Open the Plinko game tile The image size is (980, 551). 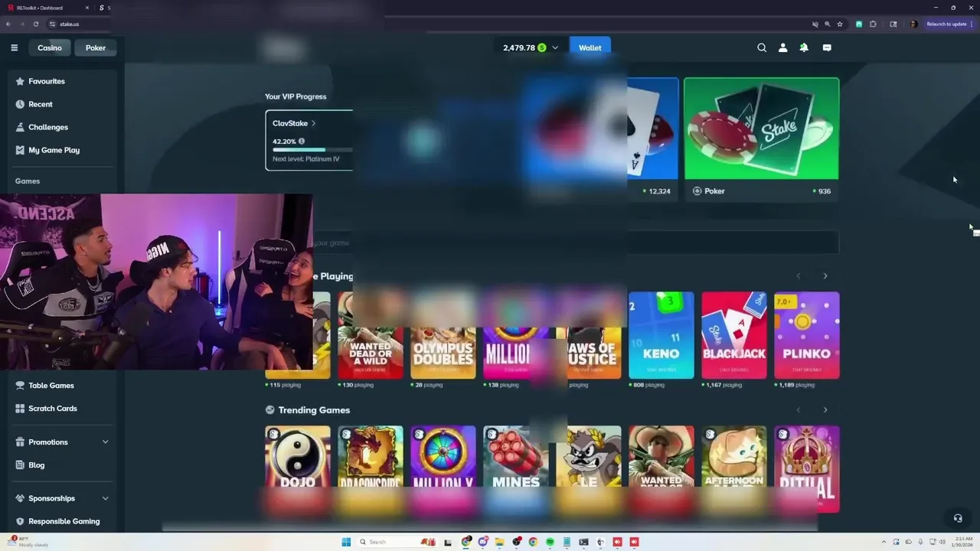(806, 335)
